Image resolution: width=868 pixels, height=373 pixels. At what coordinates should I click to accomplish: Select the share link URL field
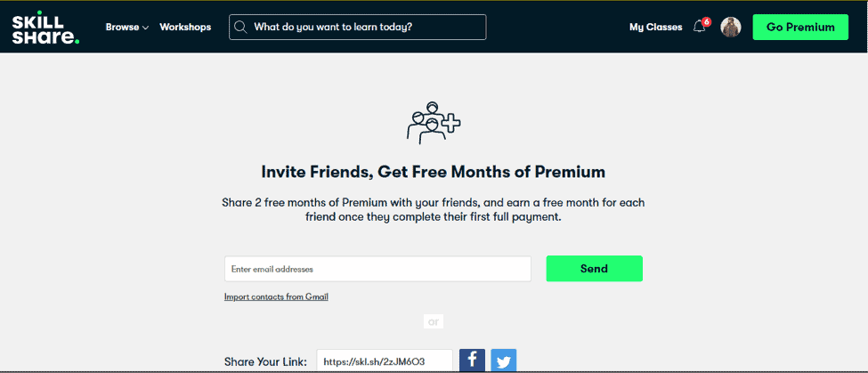[x=385, y=361]
